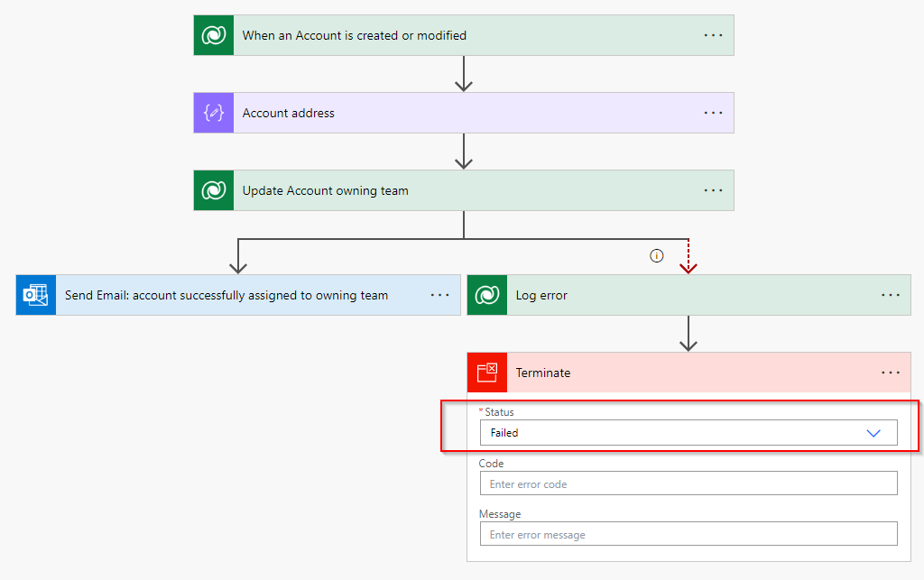Collapse the 'Terminate' action header
The image size is (924, 580).
coord(688,373)
